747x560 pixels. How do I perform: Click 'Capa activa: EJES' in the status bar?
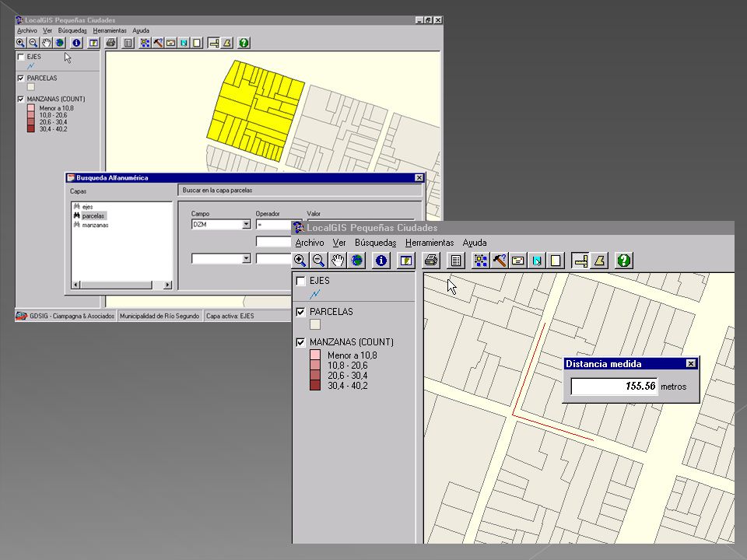pyautogui.click(x=230, y=316)
